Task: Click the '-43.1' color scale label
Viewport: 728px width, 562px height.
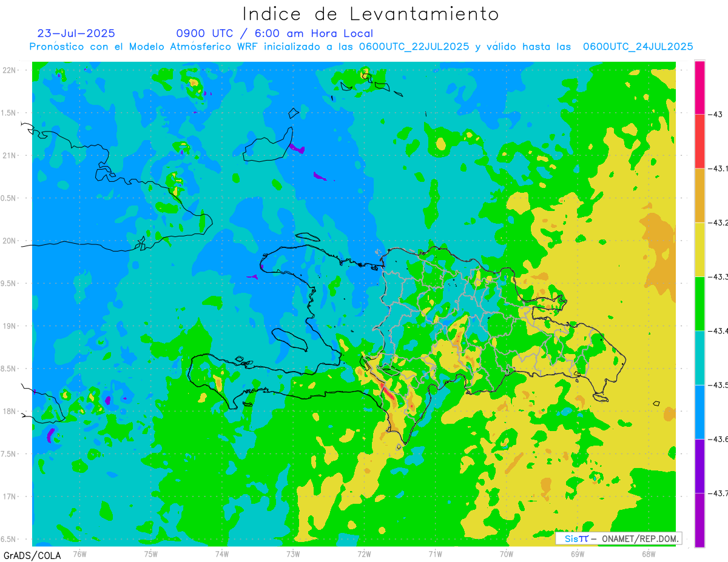Action: coord(718,169)
